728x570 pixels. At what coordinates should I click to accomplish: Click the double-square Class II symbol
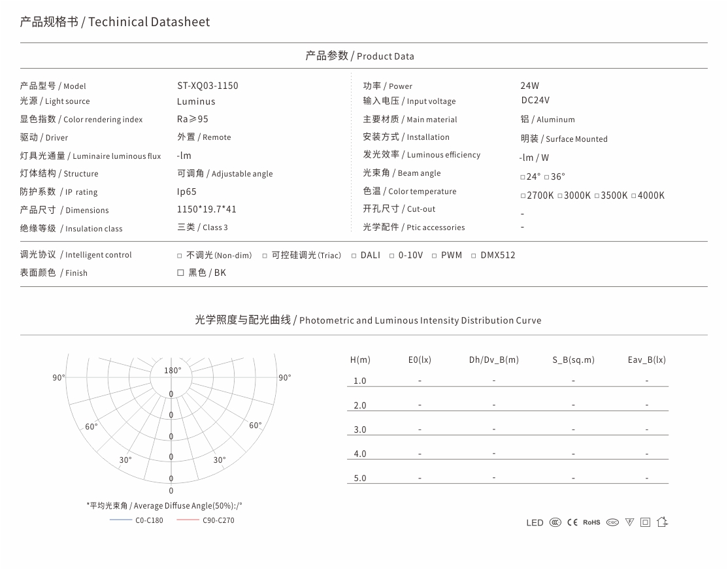646,523
